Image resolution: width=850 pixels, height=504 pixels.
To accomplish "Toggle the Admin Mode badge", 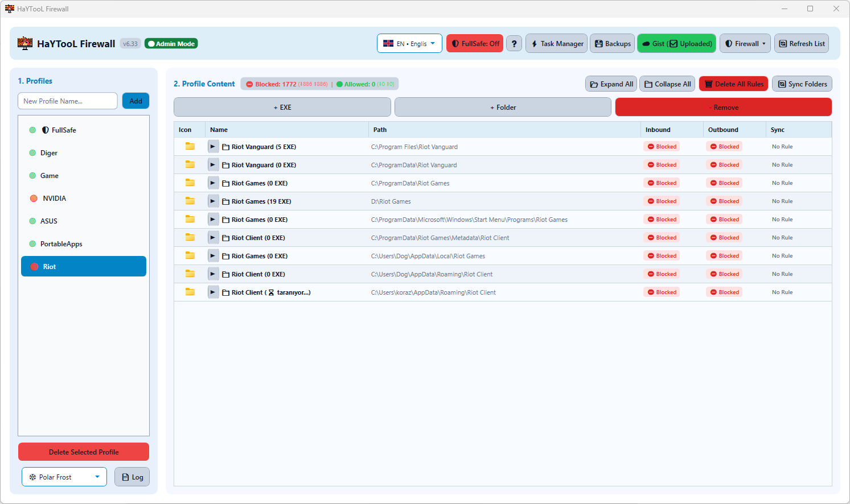I will point(171,44).
